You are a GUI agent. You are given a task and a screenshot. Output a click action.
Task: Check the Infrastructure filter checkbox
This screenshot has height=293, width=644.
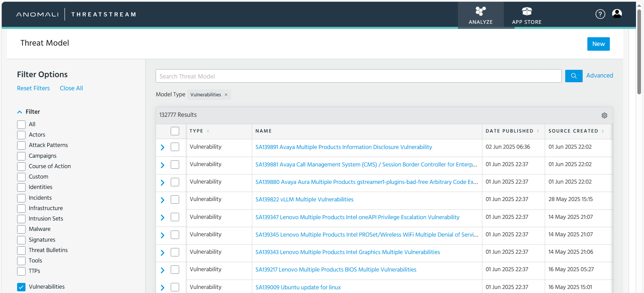tap(21, 208)
